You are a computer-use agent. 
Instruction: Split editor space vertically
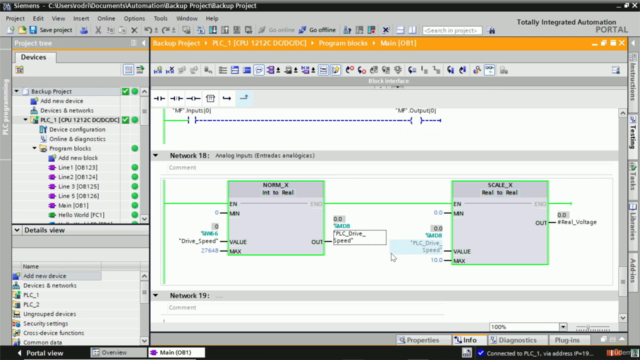tap(412, 30)
